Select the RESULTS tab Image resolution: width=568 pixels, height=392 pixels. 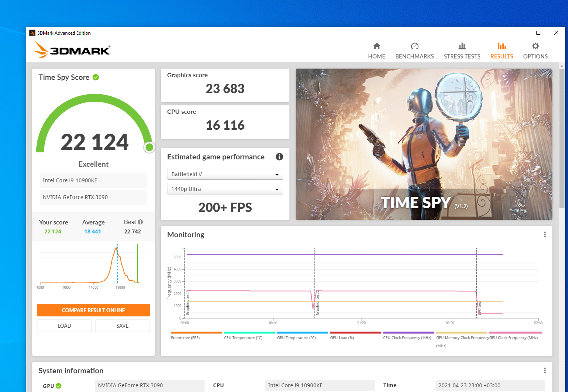502,51
